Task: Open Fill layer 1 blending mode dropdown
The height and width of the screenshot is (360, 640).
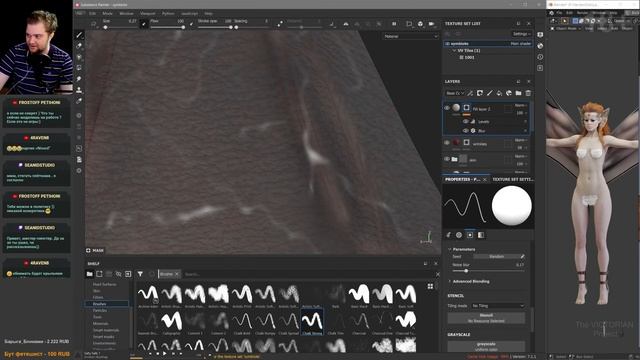Action: (x=520, y=105)
